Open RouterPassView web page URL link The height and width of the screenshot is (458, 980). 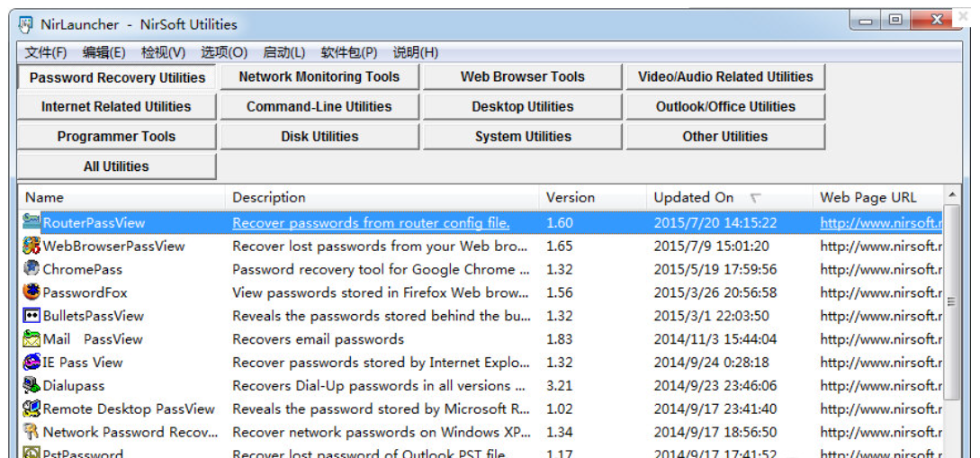[880, 223]
